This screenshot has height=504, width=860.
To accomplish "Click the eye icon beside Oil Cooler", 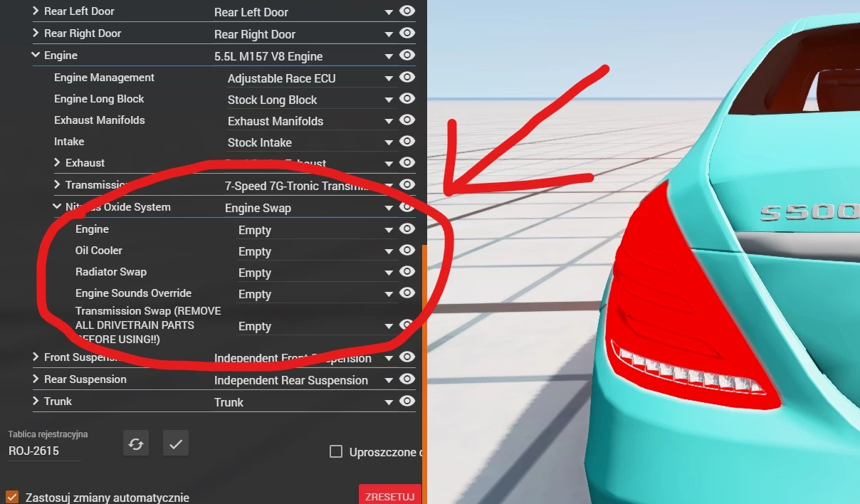I will click(x=407, y=250).
